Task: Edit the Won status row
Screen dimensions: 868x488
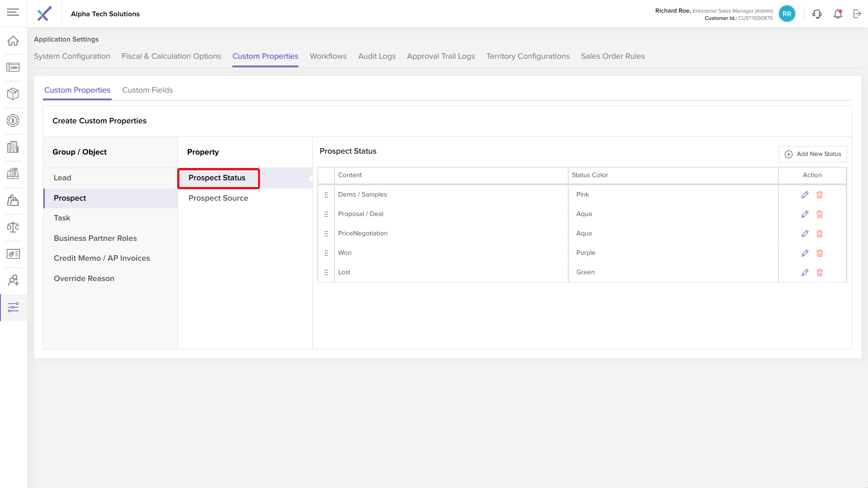Action: pyautogui.click(x=805, y=253)
